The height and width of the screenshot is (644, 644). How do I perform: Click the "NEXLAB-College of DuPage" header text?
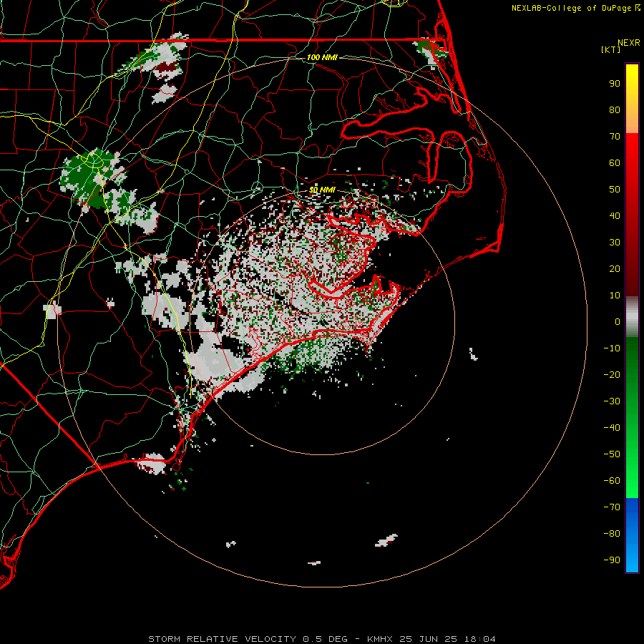click(x=572, y=8)
